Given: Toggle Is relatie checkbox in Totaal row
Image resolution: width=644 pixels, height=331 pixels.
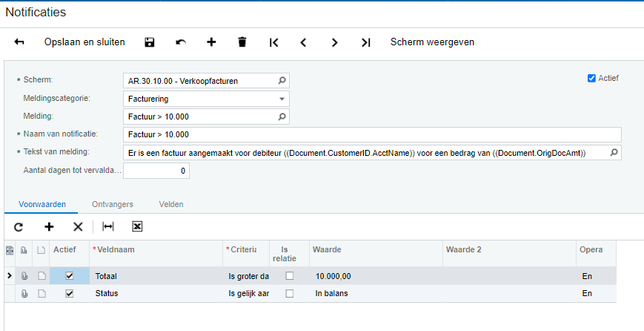Looking at the screenshot, I should click(x=290, y=276).
